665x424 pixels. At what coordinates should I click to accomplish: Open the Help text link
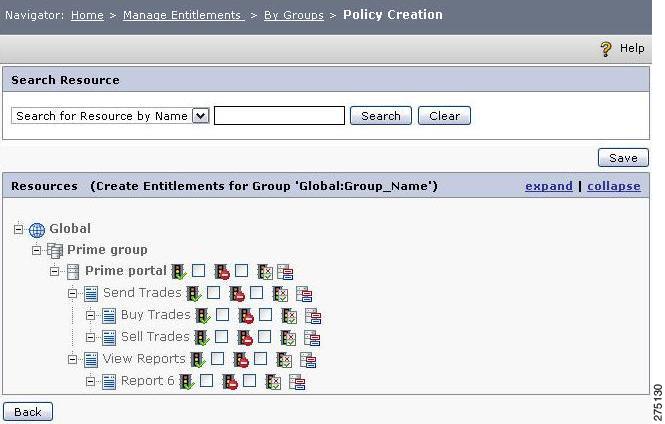point(632,48)
